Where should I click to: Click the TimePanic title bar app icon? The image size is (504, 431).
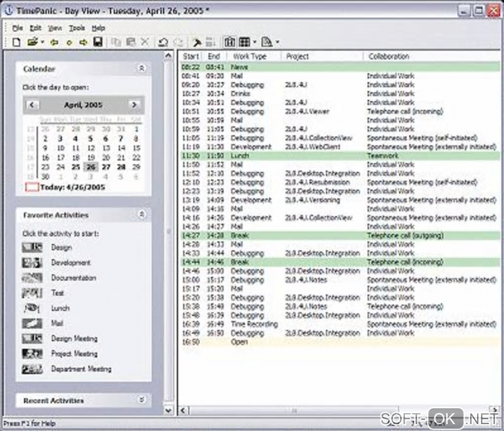point(8,10)
